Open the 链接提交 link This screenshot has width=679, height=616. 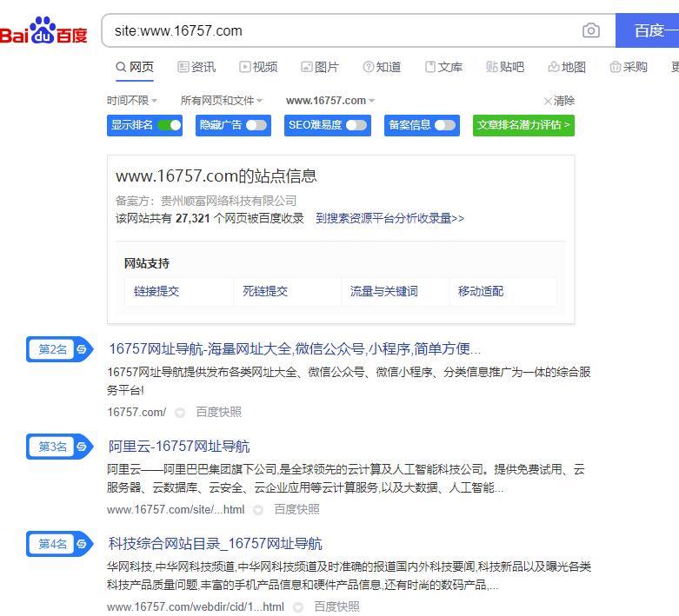click(156, 291)
